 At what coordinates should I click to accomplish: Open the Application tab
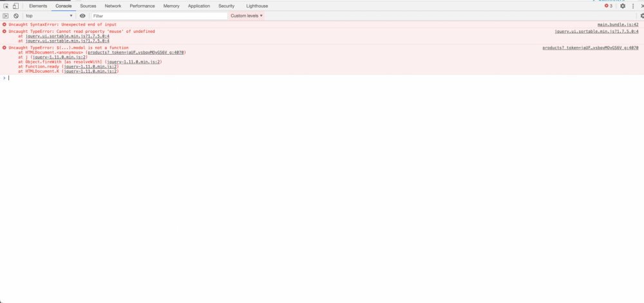[x=199, y=6]
